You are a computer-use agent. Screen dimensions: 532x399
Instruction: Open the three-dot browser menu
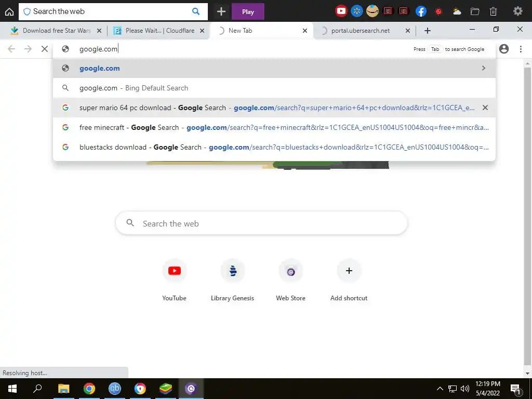521,49
